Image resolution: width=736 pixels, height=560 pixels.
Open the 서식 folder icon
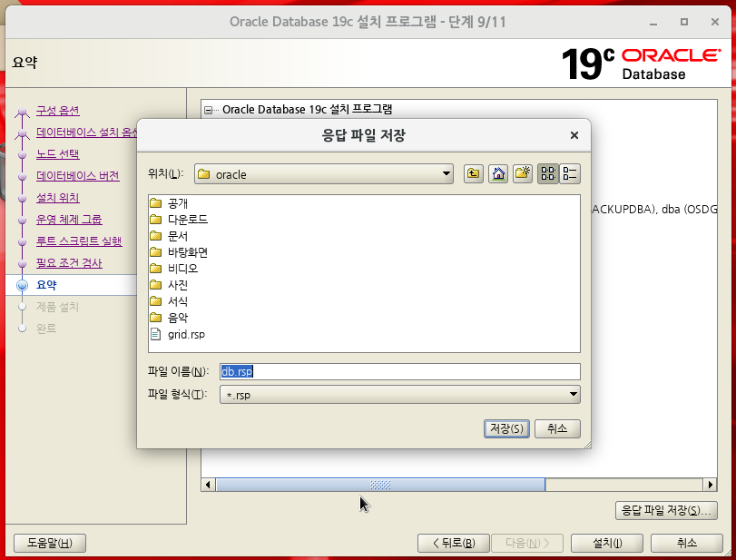coord(156,301)
